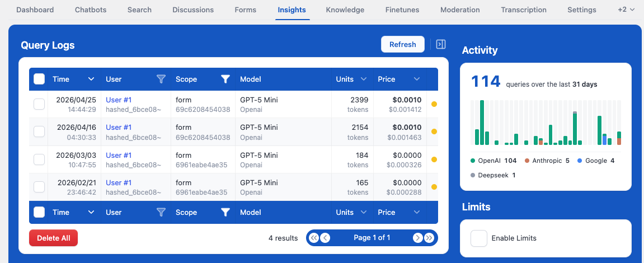Open Units header dropdown chevron
This screenshot has height=263, width=644.
pos(364,79)
